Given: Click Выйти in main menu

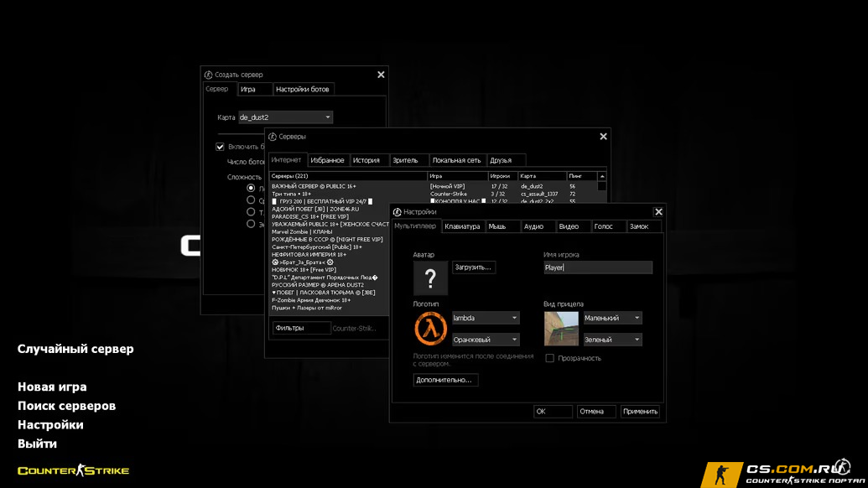Looking at the screenshot, I should (37, 444).
